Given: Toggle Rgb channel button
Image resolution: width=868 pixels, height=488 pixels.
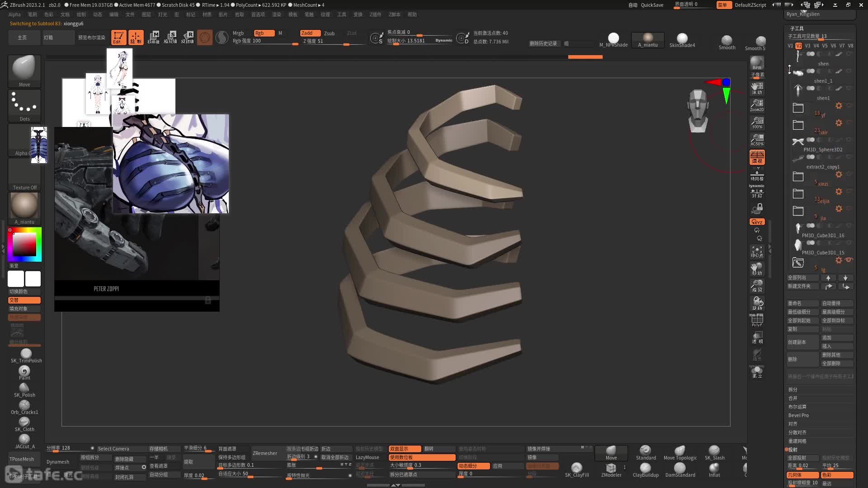Looking at the screenshot, I should (264, 33).
